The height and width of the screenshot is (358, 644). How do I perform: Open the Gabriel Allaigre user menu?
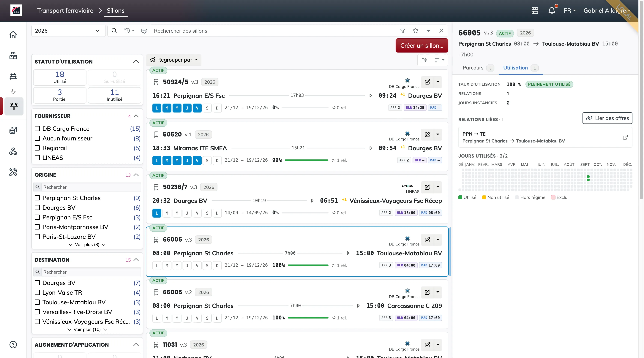click(x=607, y=10)
